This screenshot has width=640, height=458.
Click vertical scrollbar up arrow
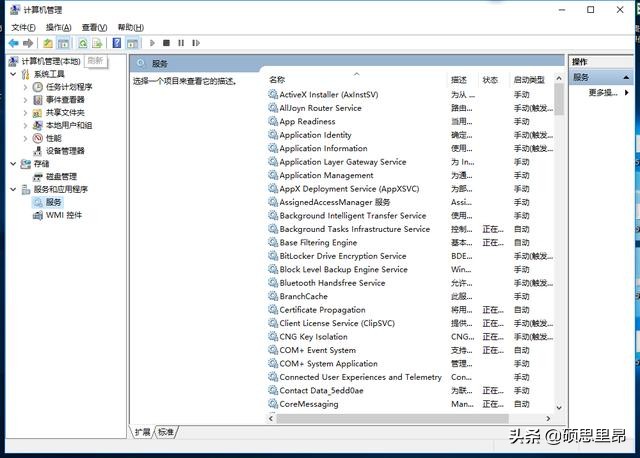tap(559, 78)
